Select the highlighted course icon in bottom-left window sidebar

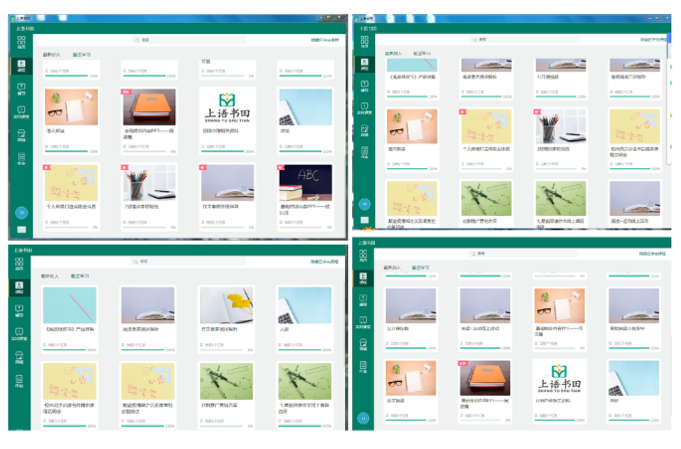[x=19, y=287]
